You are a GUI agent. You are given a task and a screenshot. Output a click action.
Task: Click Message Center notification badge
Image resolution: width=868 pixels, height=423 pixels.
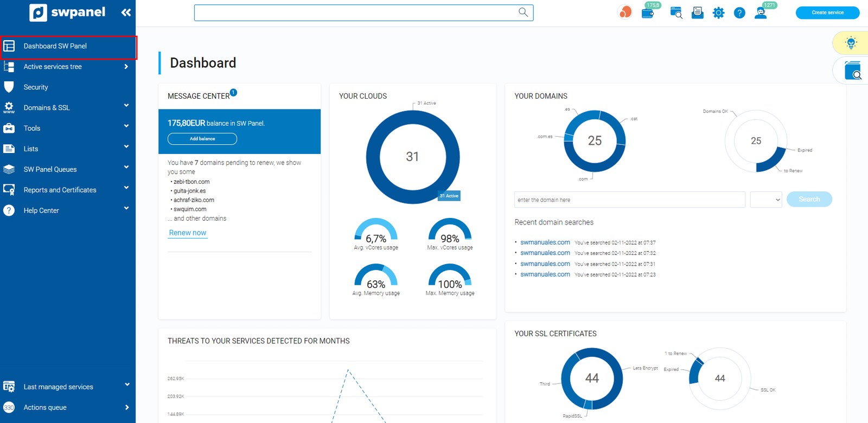(x=233, y=92)
